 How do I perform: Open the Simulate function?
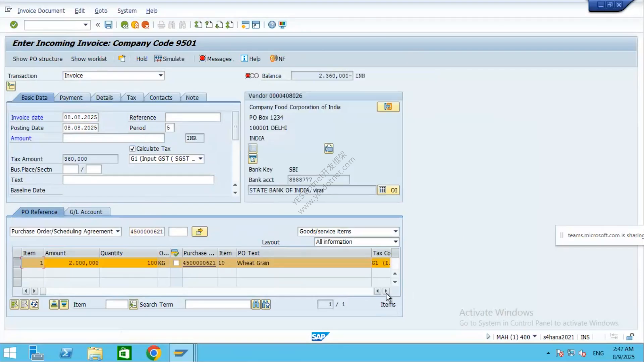point(169,59)
